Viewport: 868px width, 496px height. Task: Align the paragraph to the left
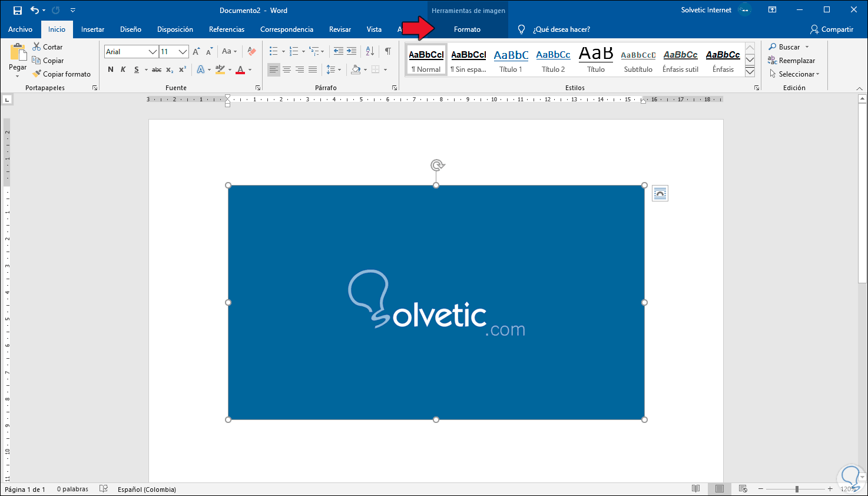[274, 70]
